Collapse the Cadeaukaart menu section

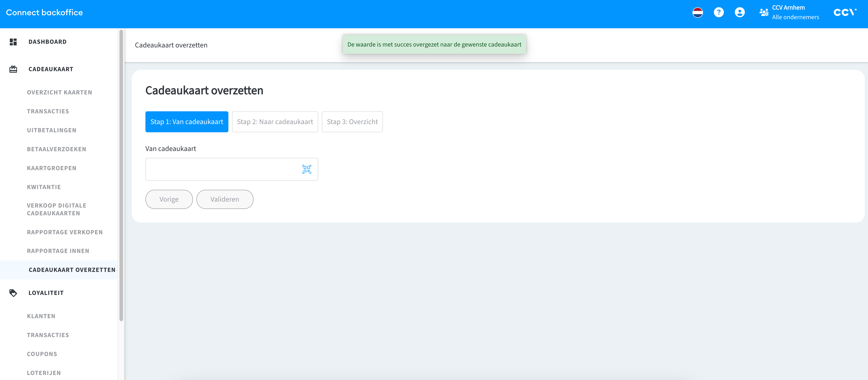coord(51,69)
